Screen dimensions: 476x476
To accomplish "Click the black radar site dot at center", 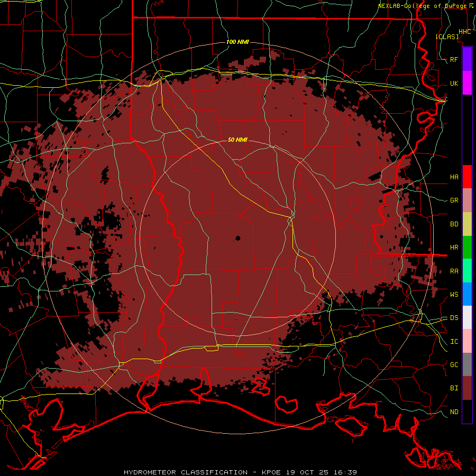I will 238,239.
